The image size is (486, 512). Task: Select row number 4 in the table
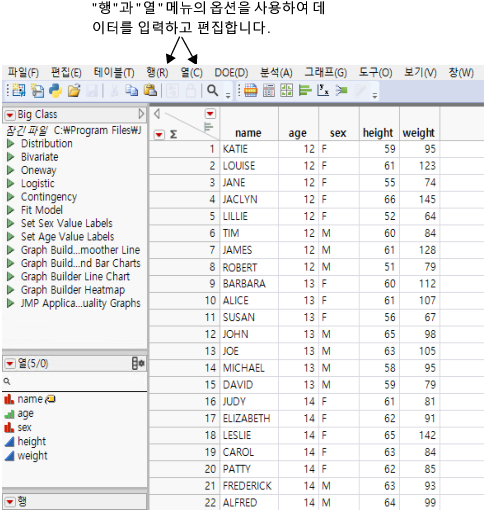[184, 200]
